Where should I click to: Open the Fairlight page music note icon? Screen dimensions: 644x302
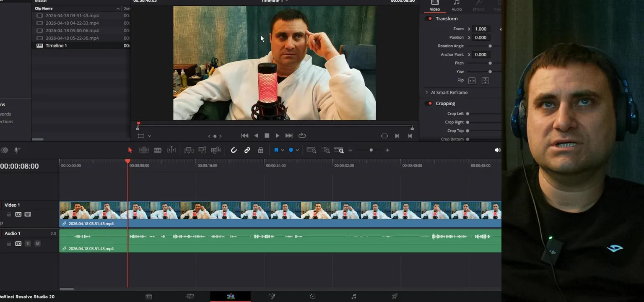click(x=353, y=297)
